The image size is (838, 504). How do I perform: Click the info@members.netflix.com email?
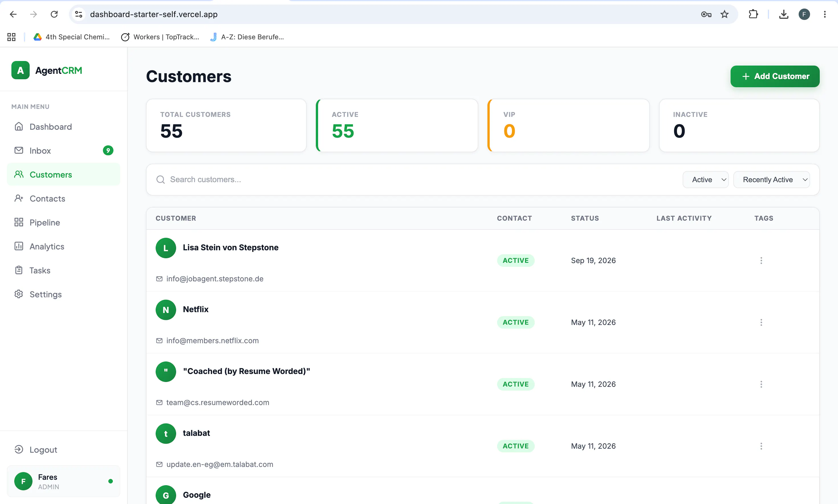pyautogui.click(x=212, y=341)
